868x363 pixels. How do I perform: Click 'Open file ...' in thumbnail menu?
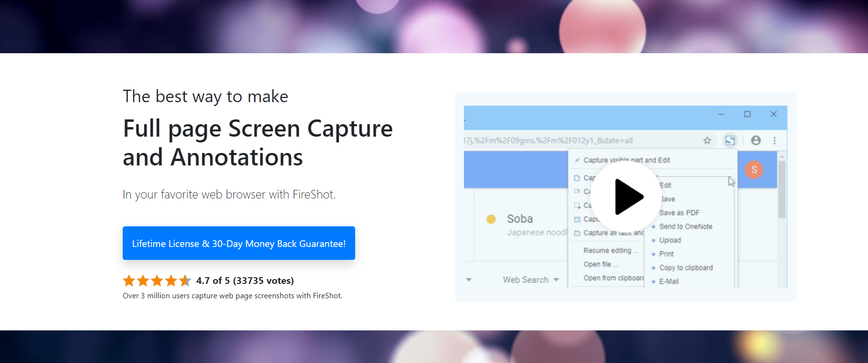pyautogui.click(x=601, y=264)
